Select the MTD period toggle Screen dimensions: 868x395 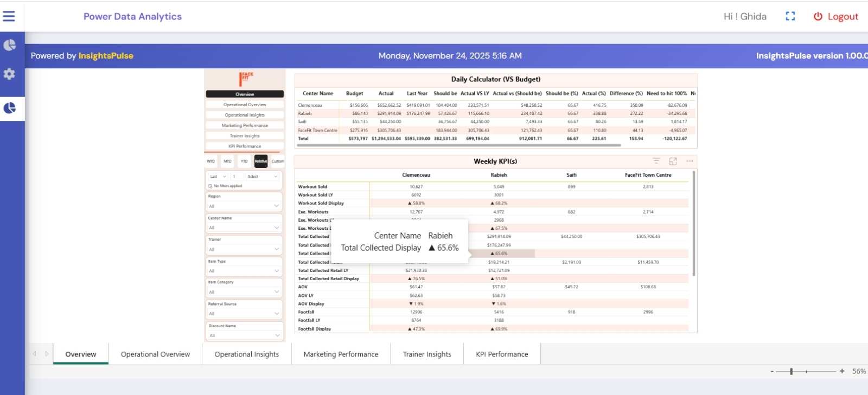[x=227, y=161]
